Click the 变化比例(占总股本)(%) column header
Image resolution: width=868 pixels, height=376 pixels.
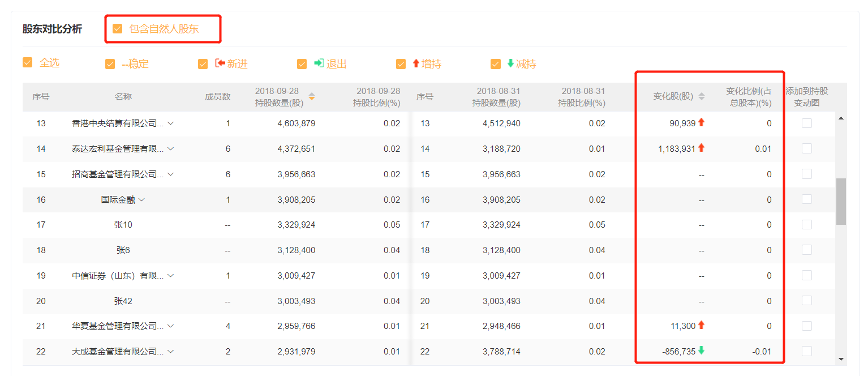tap(749, 97)
